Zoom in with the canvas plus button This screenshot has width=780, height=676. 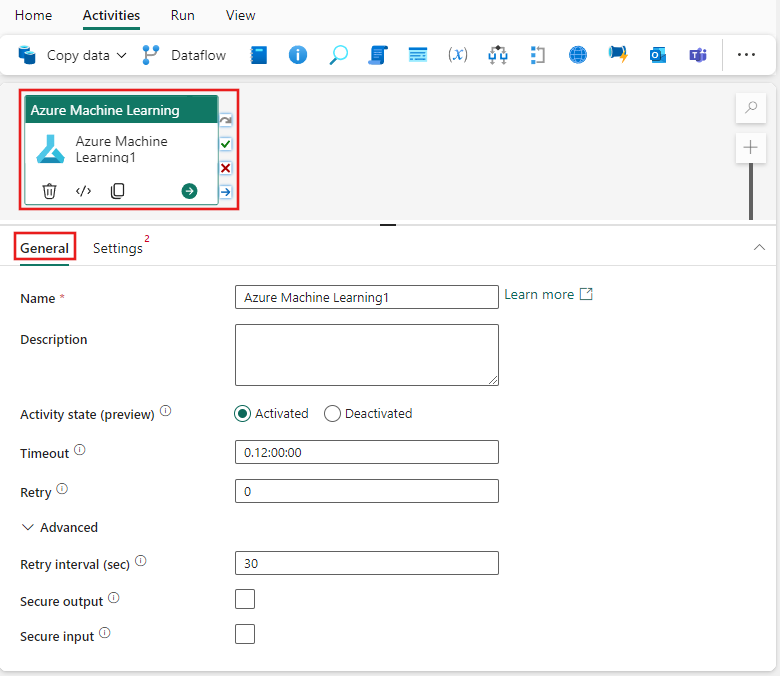click(x=751, y=148)
